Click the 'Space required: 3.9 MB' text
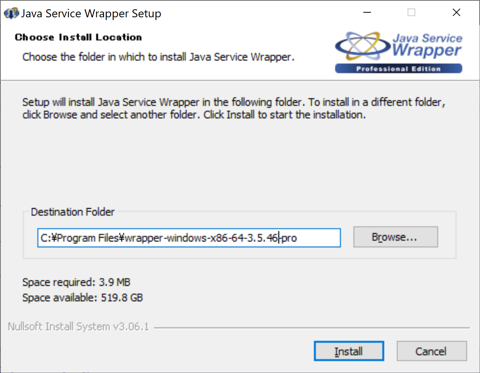Image resolution: width=480 pixels, height=373 pixels. [x=76, y=282]
